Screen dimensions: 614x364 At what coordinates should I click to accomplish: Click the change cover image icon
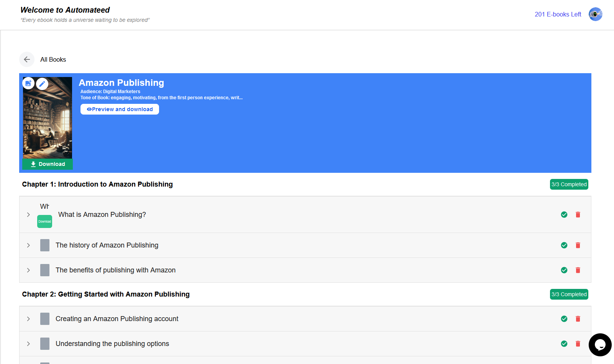28,83
